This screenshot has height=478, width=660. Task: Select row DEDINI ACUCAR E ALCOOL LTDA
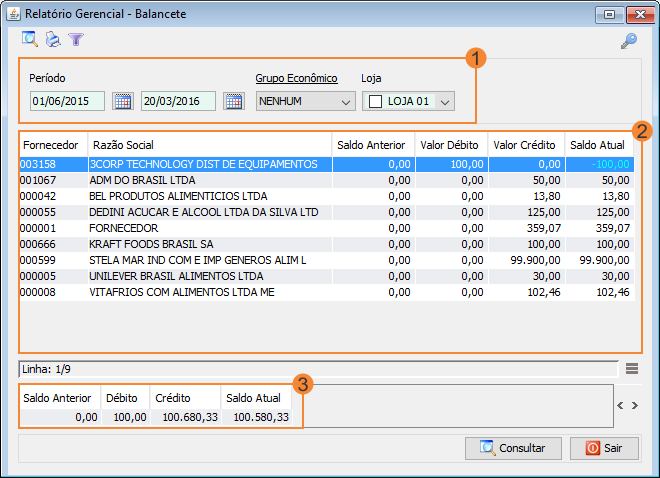pos(327,212)
